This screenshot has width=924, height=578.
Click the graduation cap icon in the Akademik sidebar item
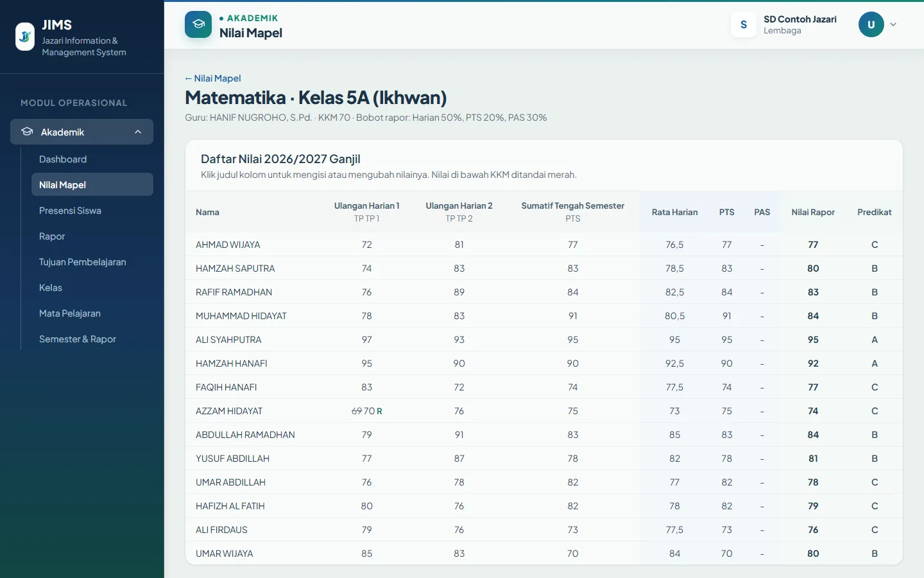click(27, 132)
